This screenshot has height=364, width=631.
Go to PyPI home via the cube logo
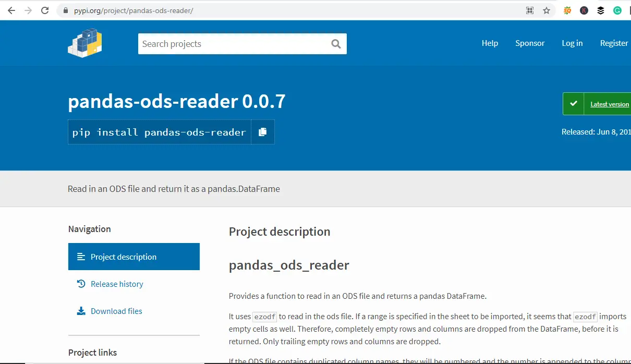(84, 43)
